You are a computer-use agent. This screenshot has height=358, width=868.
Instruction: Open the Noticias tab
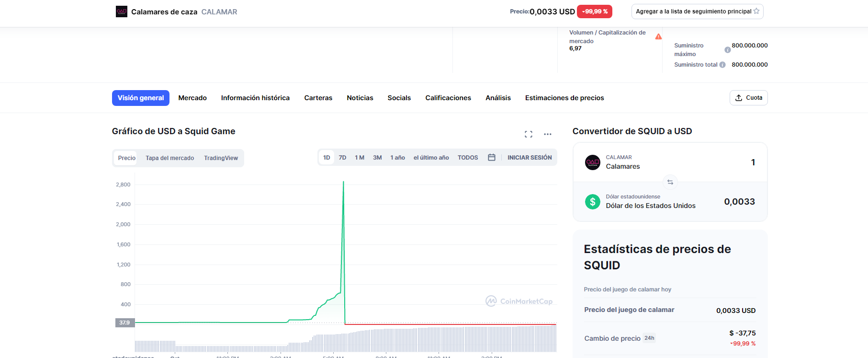[360, 98]
